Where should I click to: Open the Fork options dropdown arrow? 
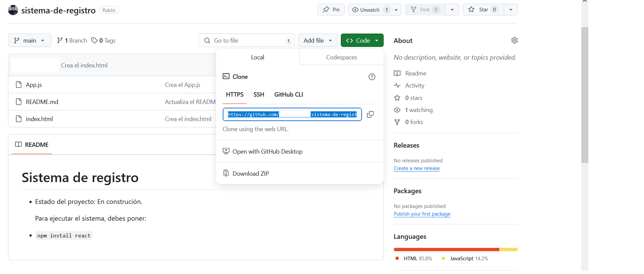point(452,10)
